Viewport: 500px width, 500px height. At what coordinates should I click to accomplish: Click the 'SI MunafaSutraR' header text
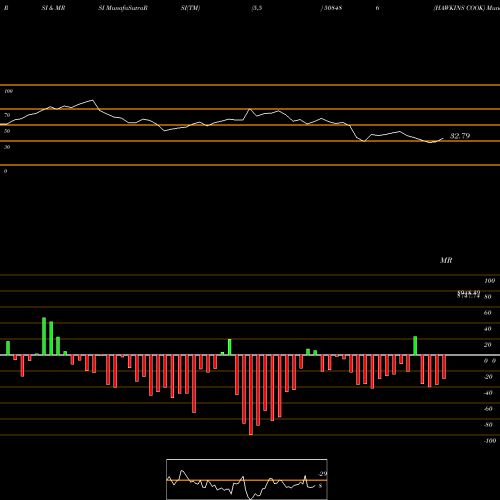[123, 8]
